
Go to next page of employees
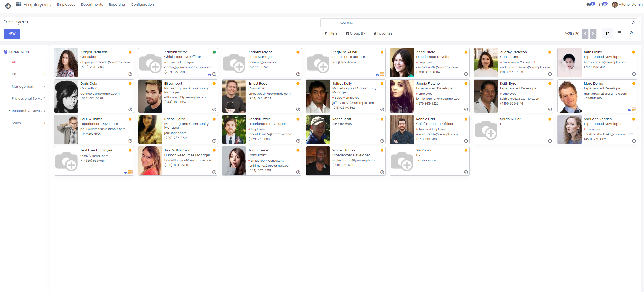(x=593, y=33)
